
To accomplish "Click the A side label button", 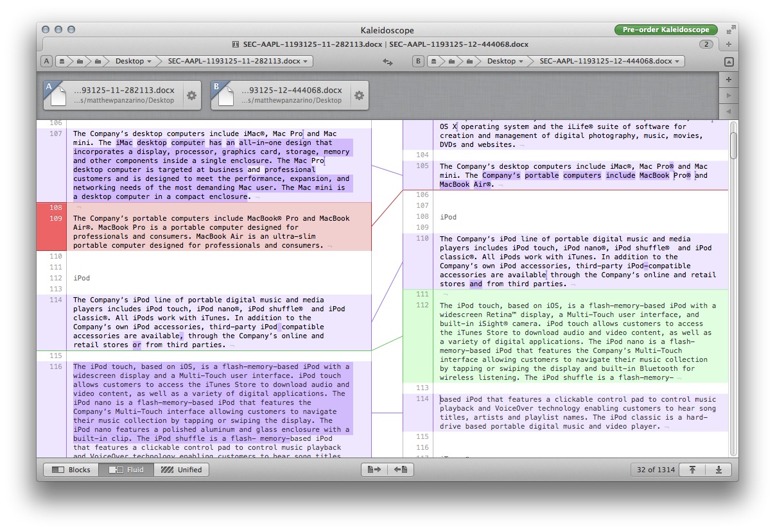I will [46, 62].
